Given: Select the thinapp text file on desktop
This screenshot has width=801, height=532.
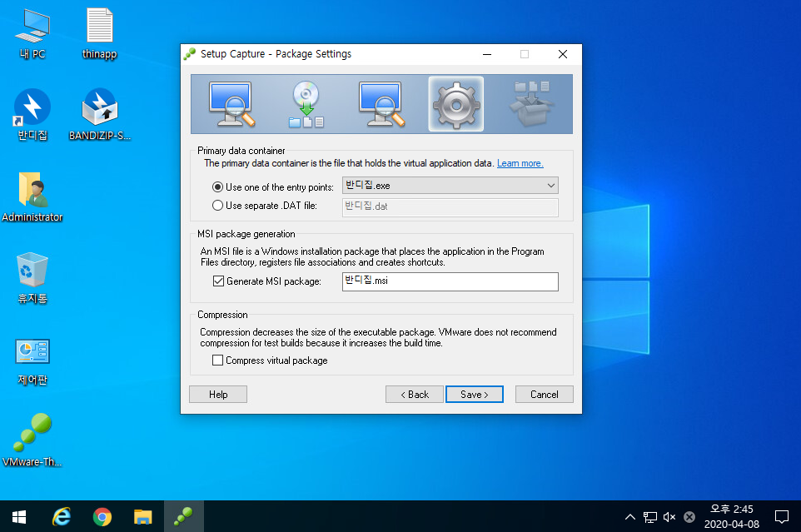Looking at the screenshot, I should [99, 33].
